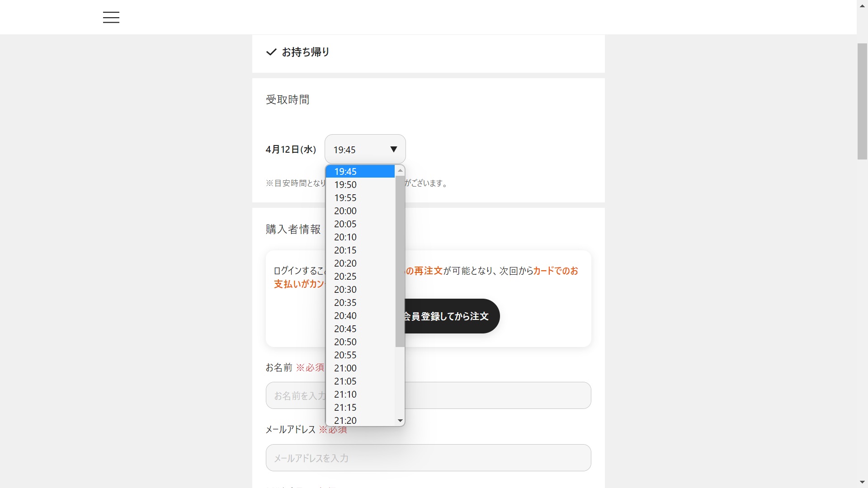Click the 4月12日(水) date label
The height and width of the screenshot is (488, 868).
tap(291, 149)
